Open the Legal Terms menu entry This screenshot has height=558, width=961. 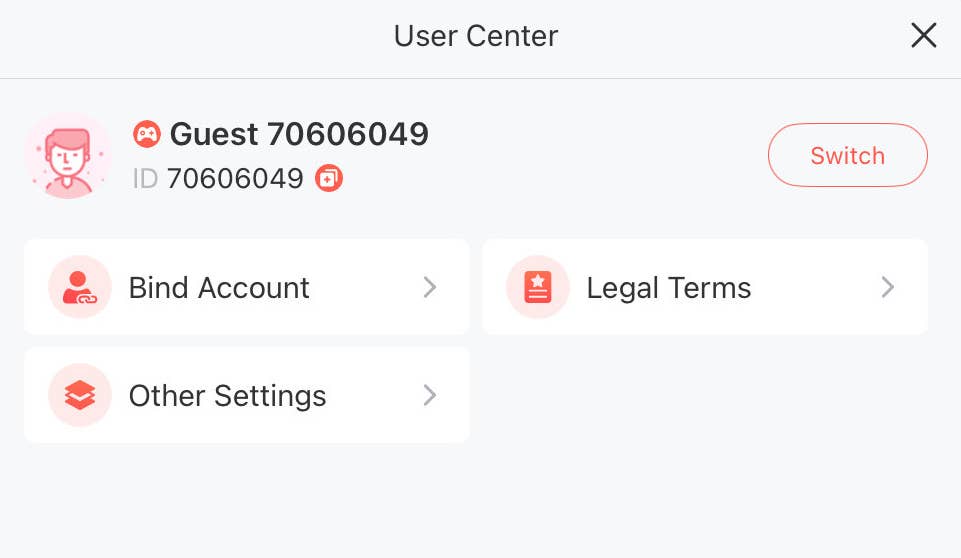point(668,287)
